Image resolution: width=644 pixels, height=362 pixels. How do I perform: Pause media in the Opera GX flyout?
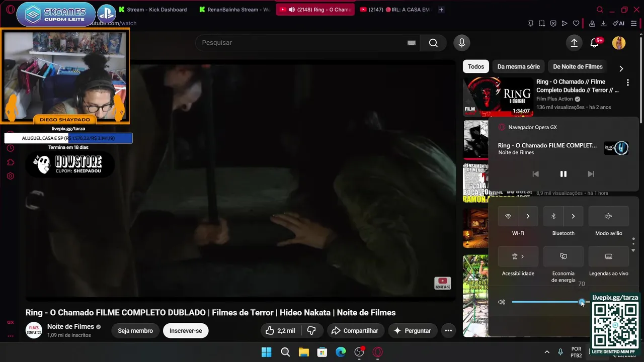tap(563, 174)
